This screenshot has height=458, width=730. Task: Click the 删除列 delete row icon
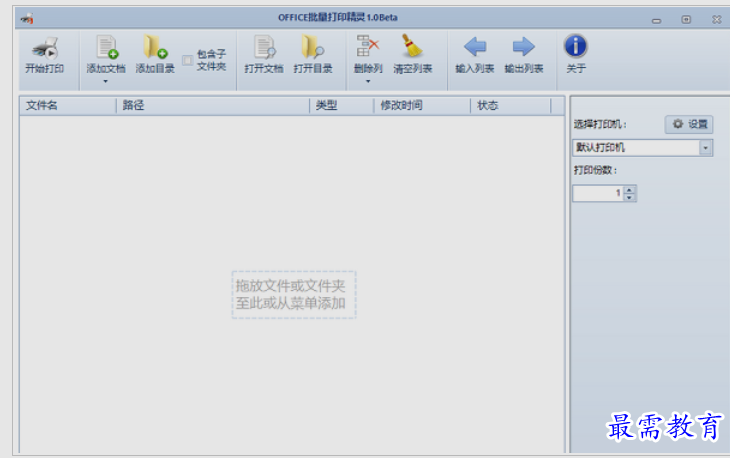(368, 46)
